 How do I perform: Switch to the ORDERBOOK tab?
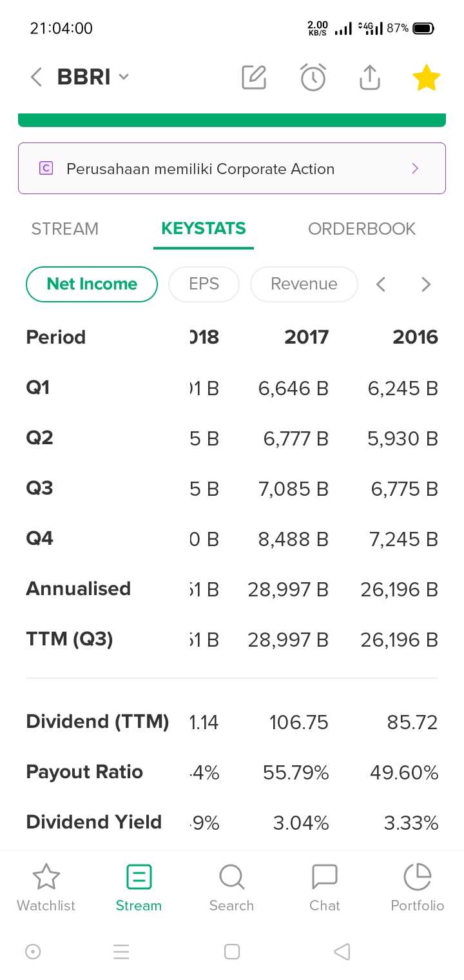click(x=362, y=229)
